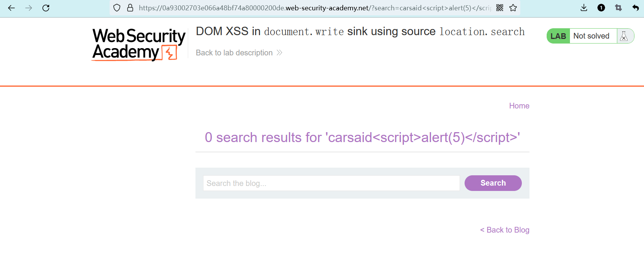Screen dimensions: 644x270
Task: Select the URL in the address bar
Action: [313, 8]
